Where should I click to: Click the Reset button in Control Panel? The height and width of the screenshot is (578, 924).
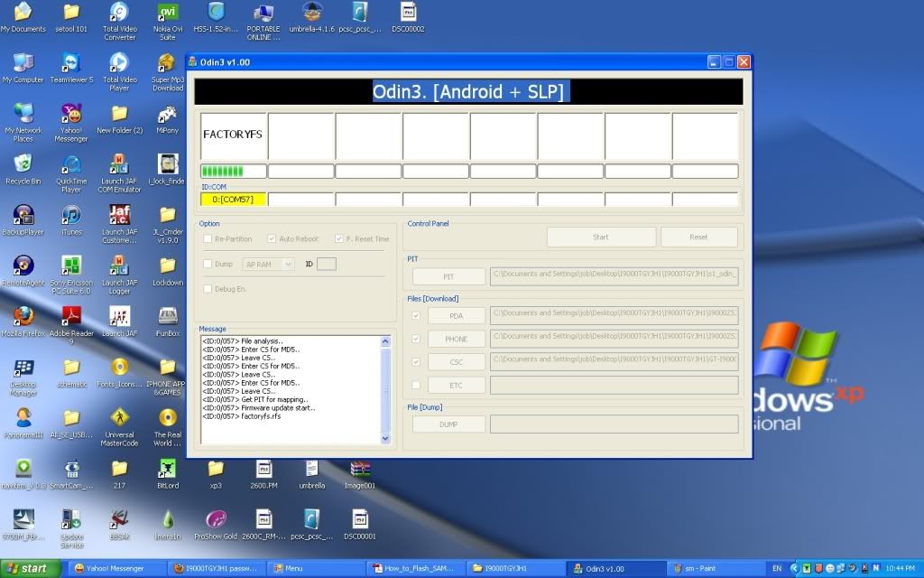click(x=699, y=238)
